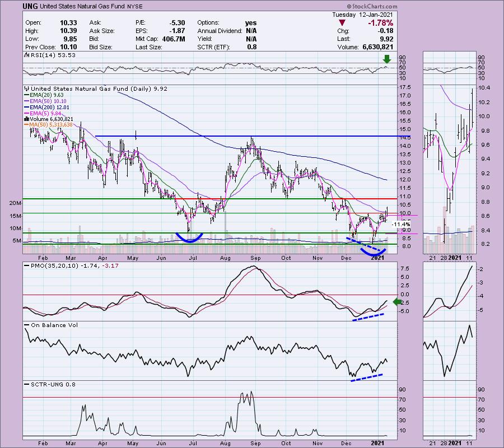The height and width of the screenshot is (448, 504).
Task: Click the Last Size label
Action: pyautogui.click(x=149, y=47)
